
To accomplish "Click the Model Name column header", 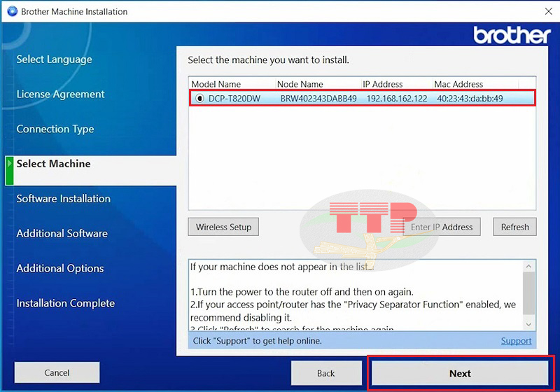I will pos(216,84).
